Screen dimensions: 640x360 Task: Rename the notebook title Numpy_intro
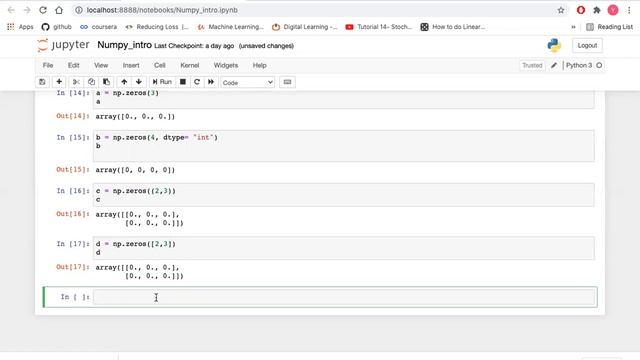coord(124,45)
